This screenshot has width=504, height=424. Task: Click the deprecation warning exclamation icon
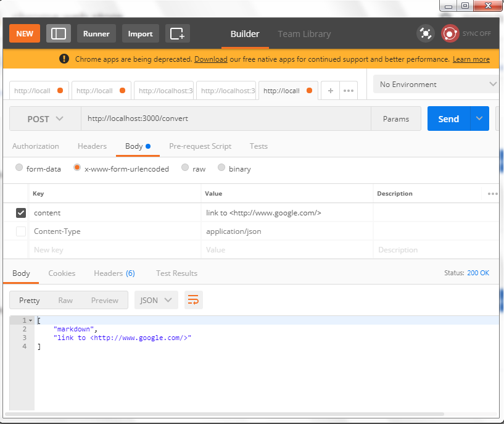coord(64,59)
